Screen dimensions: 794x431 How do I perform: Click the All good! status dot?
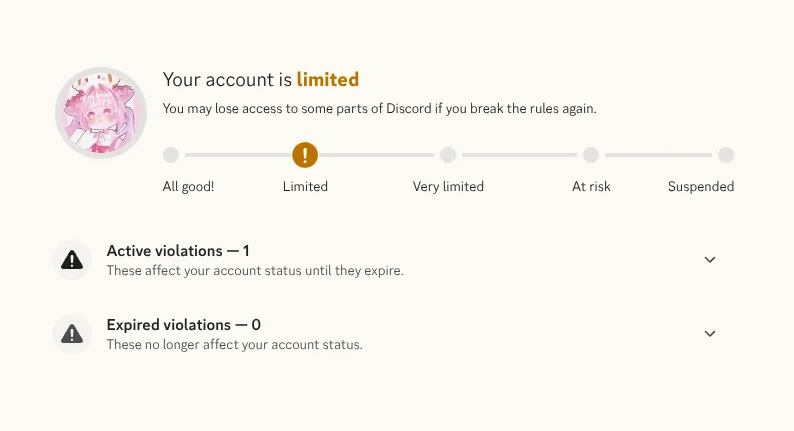click(x=171, y=155)
